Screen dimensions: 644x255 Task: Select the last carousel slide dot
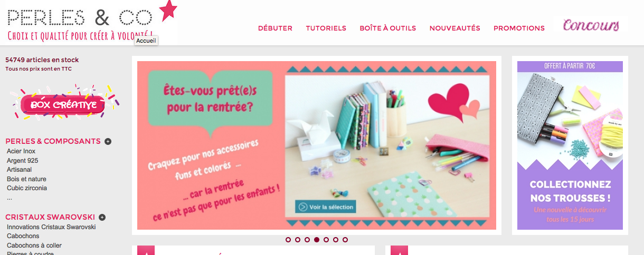[345, 240]
